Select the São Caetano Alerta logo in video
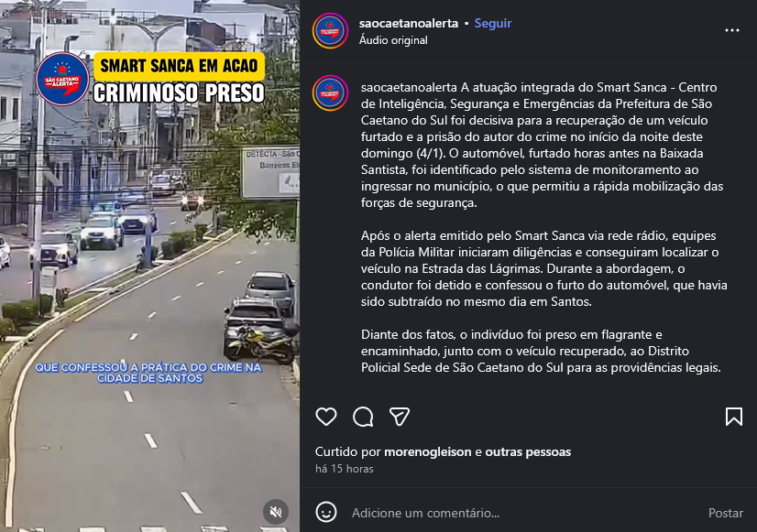757x532 pixels. pos(62,79)
